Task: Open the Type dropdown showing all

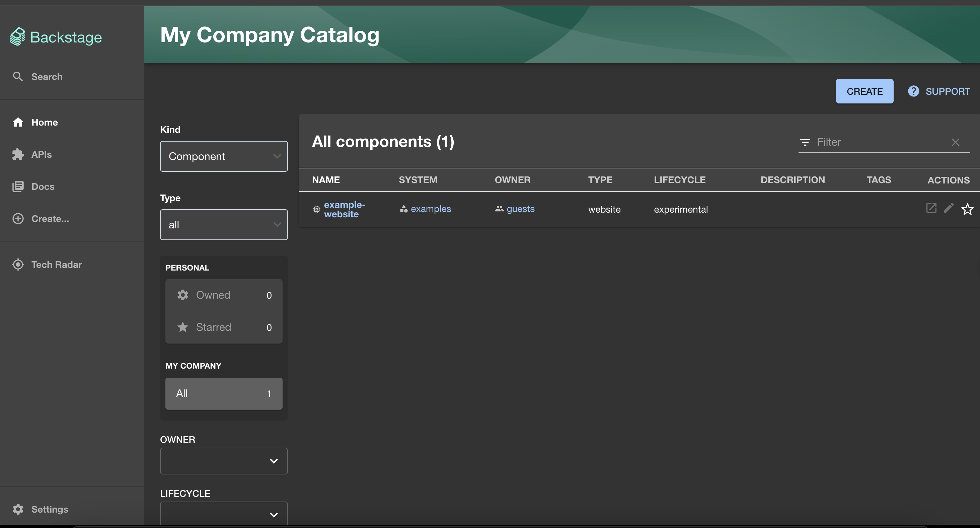Action: [224, 225]
